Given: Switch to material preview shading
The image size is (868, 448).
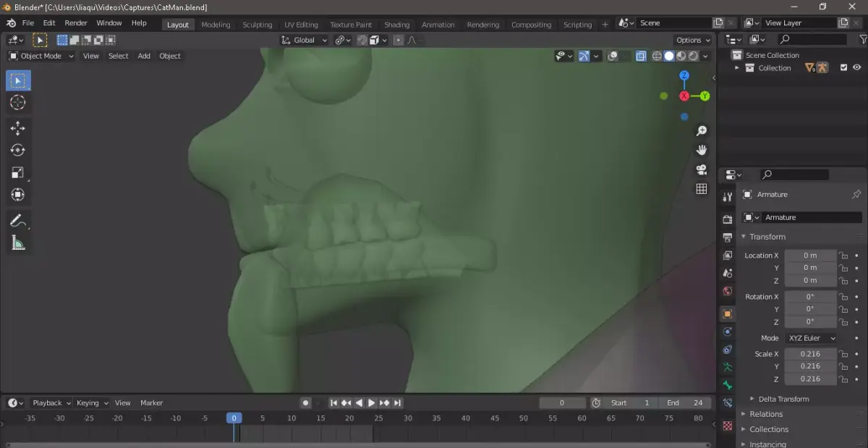Looking at the screenshot, I should pos(681,56).
